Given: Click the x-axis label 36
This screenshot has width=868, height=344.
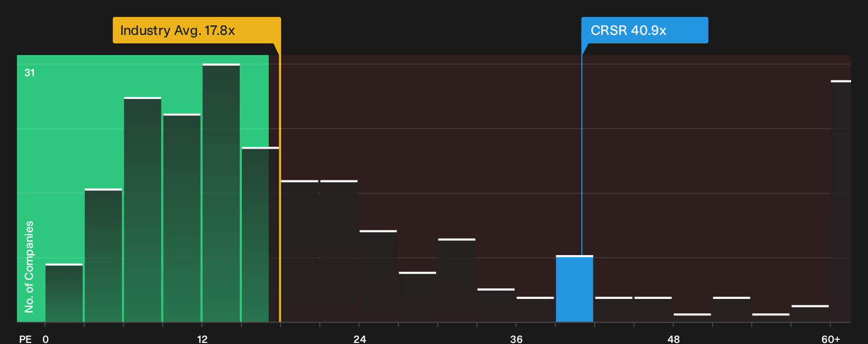Looking at the screenshot, I should [517, 339].
